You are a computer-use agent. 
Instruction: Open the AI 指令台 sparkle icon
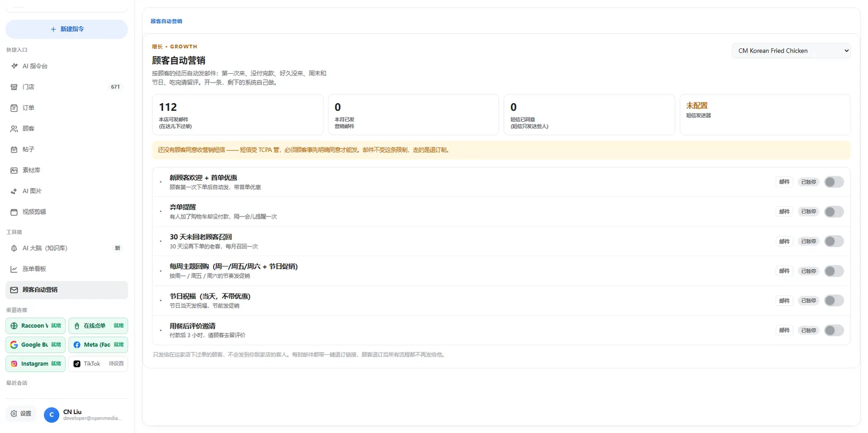14,66
